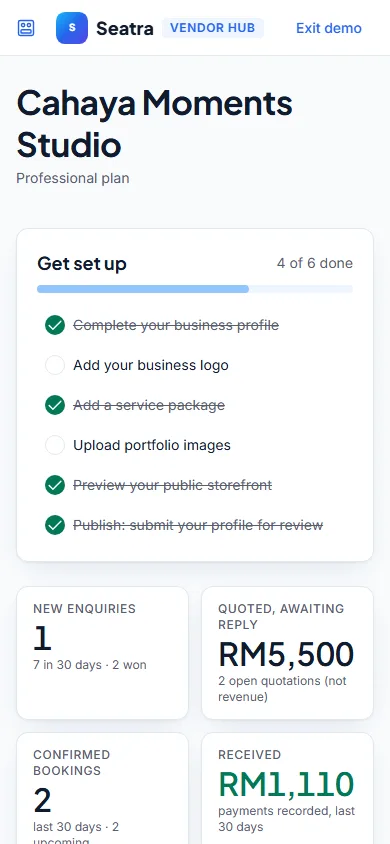Open the sidebar menu icon

[x=26, y=28]
